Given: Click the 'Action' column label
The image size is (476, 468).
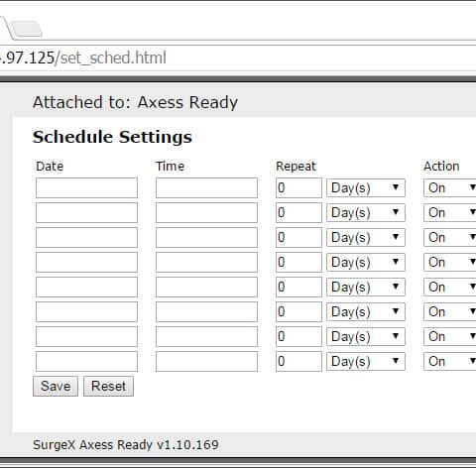Looking at the screenshot, I should coord(441,166).
